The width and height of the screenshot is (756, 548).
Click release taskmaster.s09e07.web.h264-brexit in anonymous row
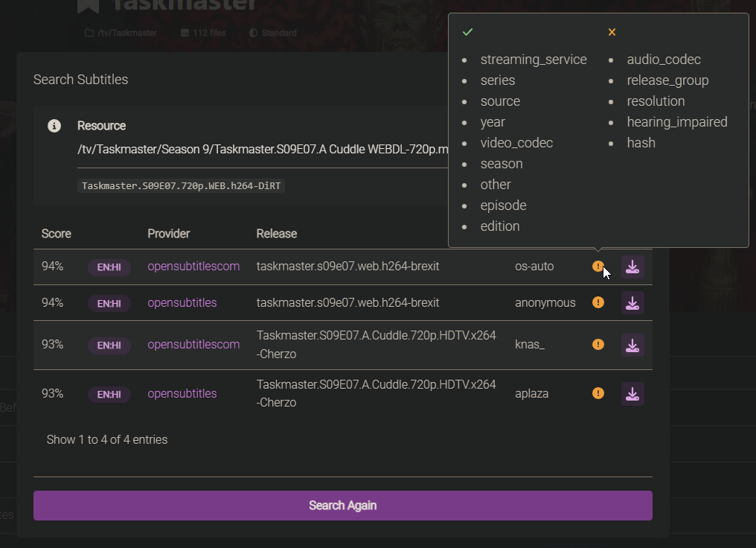tap(347, 302)
